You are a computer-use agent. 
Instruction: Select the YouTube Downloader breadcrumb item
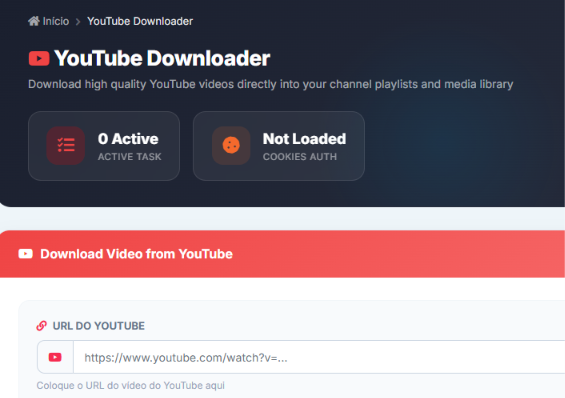(140, 21)
